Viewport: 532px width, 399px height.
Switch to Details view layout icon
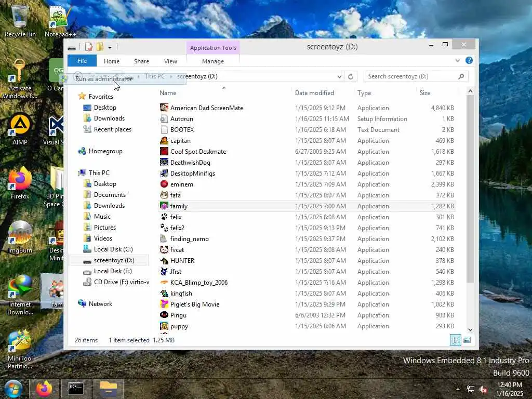coord(455,340)
